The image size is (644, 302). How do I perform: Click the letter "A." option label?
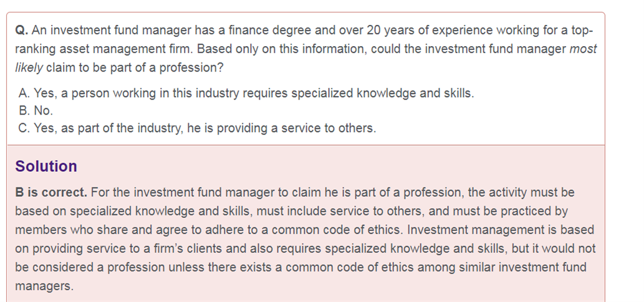tap(24, 93)
